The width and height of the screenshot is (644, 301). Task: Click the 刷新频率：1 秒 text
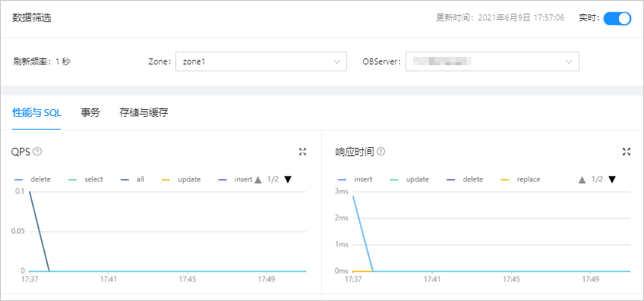coord(42,61)
